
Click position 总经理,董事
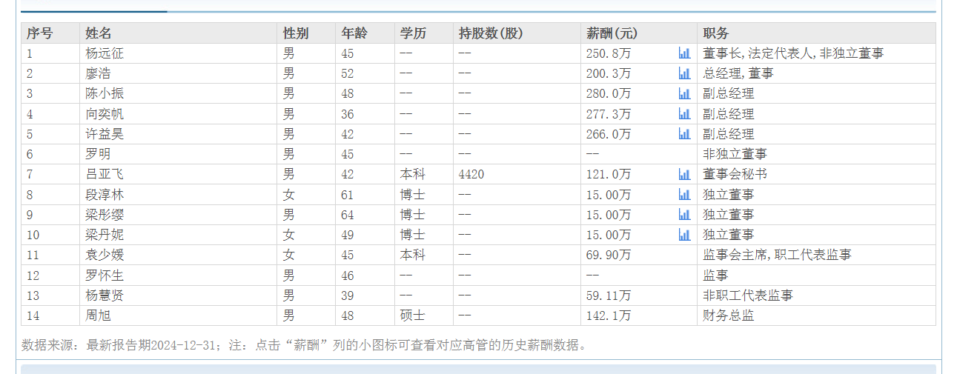coord(738,73)
